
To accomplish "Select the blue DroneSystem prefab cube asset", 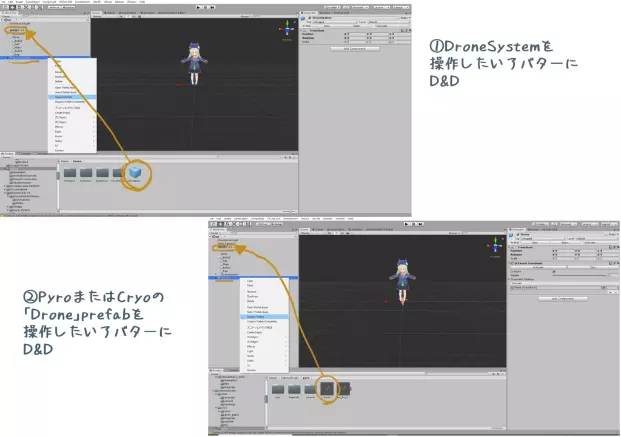I will point(135,173).
